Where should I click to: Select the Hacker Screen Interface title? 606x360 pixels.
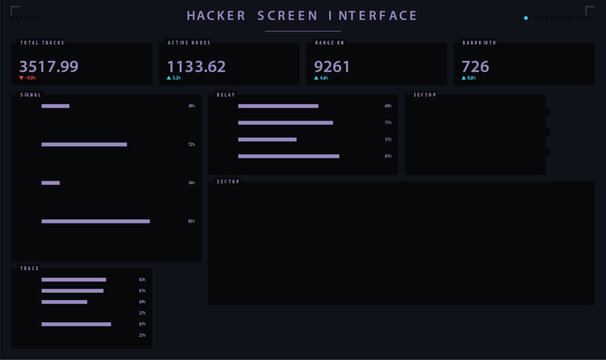click(302, 16)
